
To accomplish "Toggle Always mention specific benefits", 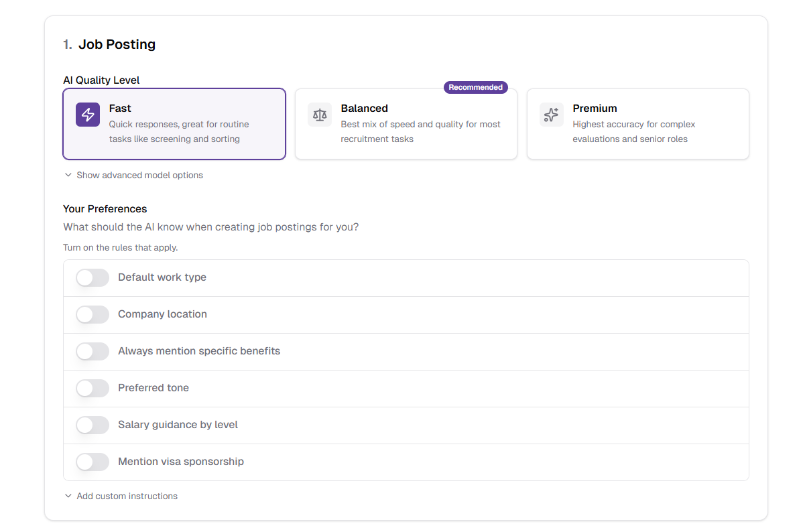I will point(92,351).
